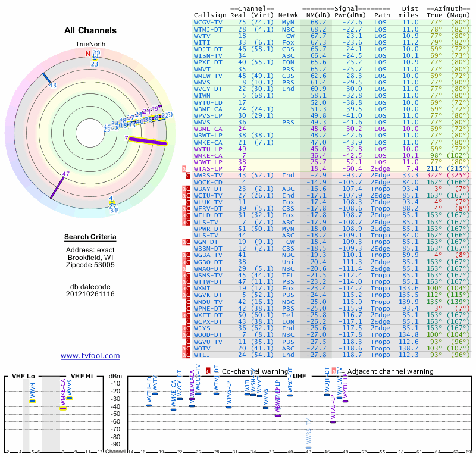The image size is (476, 457).
Task: Click the WWRS-TV marker in UHF chart
Action: 308,447
